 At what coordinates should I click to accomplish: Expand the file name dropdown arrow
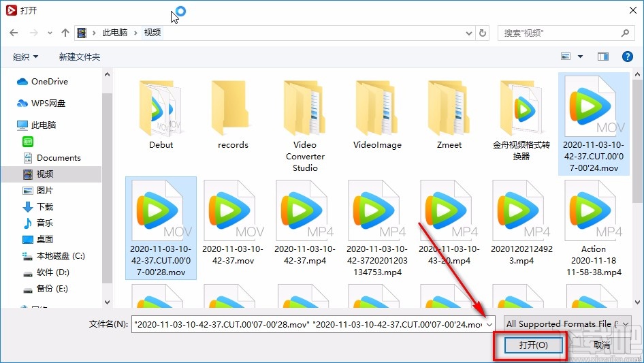pyautogui.click(x=489, y=324)
